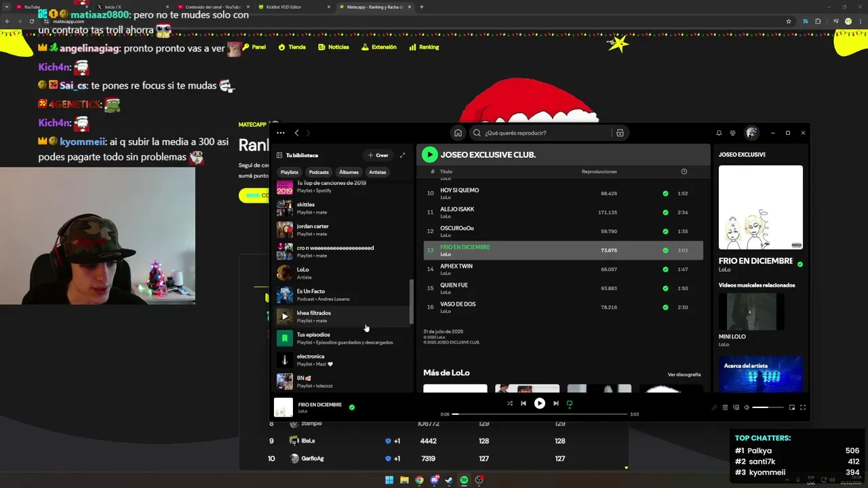Select track QUIEN FUE
Screen dimensions: 868x488
click(x=563, y=288)
